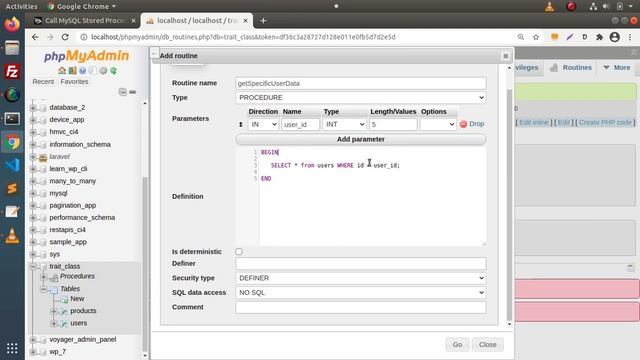Screen dimensions: 640x360
Task: Open Chrome profile avatar icon
Action: 614,37
